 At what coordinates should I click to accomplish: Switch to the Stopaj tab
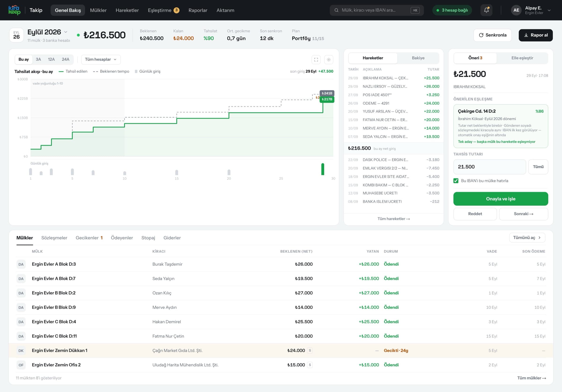pyautogui.click(x=148, y=238)
